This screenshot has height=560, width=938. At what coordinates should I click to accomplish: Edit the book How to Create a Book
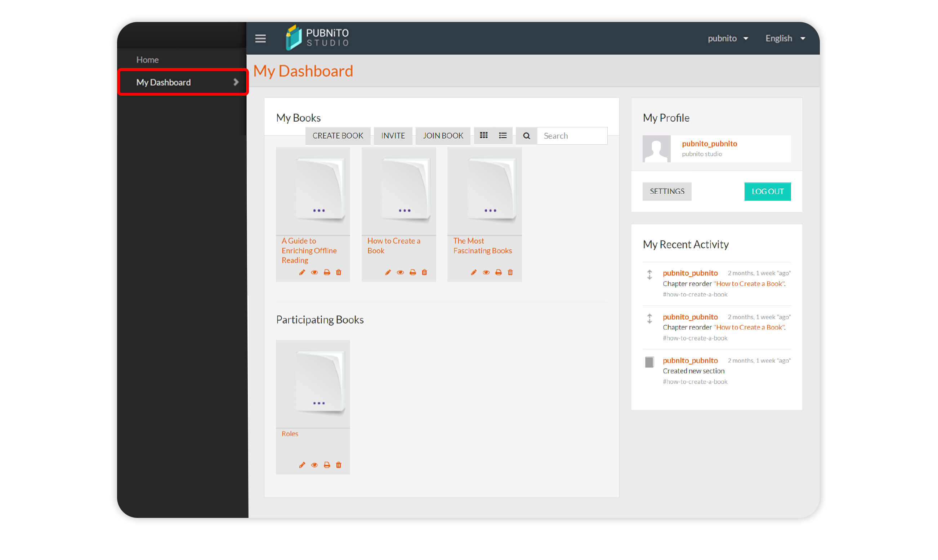[388, 272]
